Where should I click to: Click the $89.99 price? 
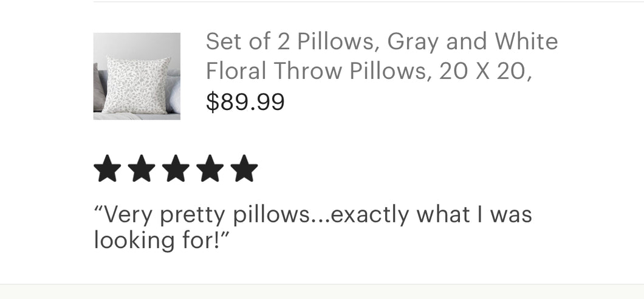245,101
